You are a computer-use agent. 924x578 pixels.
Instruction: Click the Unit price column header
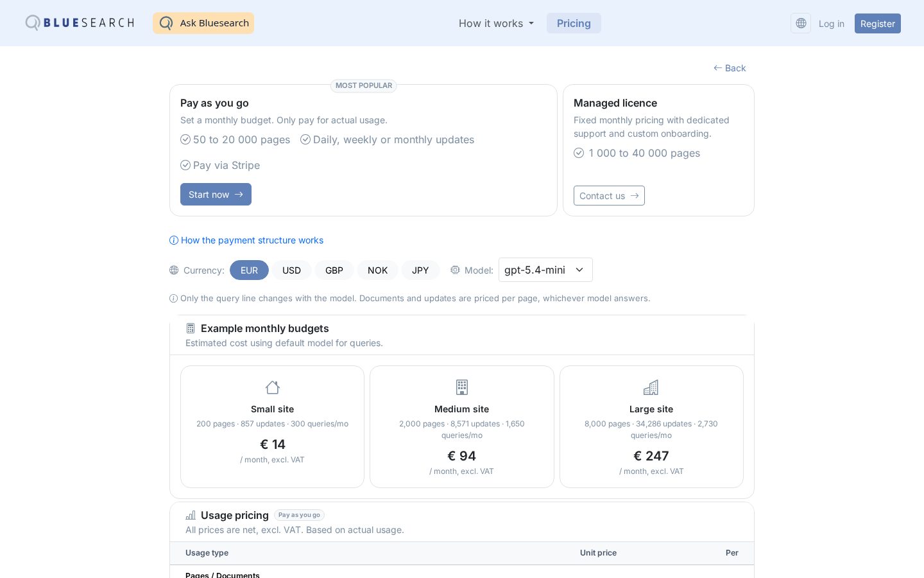point(598,553)
